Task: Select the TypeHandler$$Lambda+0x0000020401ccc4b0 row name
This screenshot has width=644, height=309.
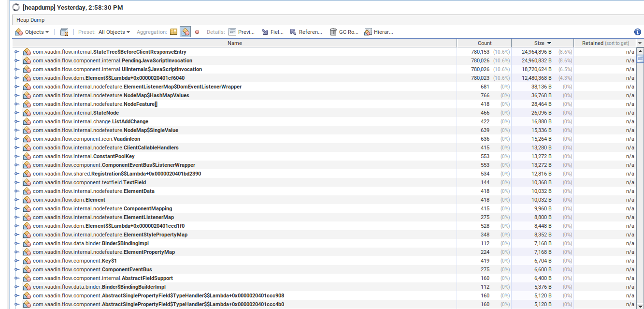Action: [158, 304]
